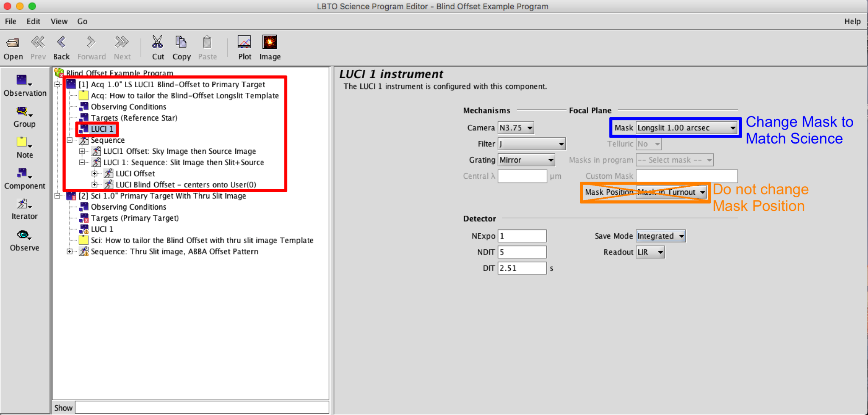Open the Save Mode dropdown showing Integrated
The image size is (868, 415).
point(661,236)
